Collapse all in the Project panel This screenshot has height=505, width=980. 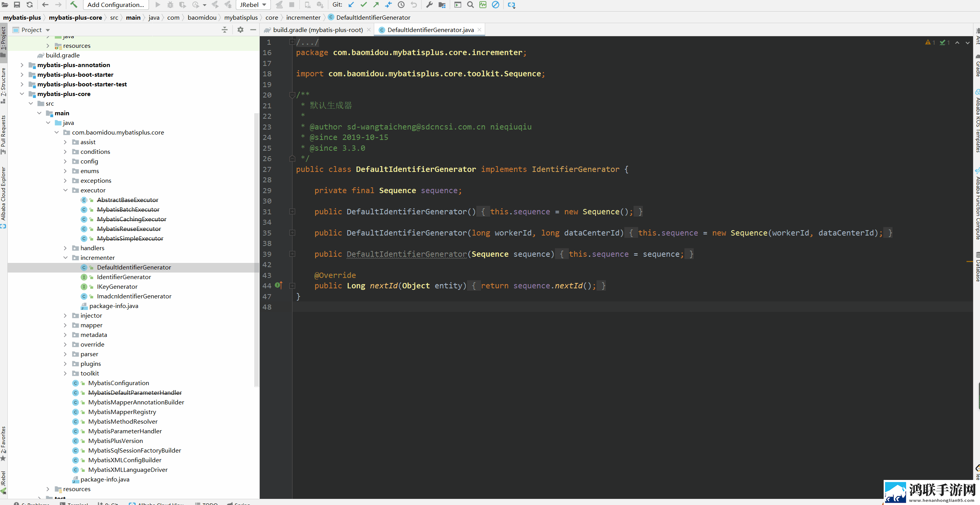tap(225, 30)
